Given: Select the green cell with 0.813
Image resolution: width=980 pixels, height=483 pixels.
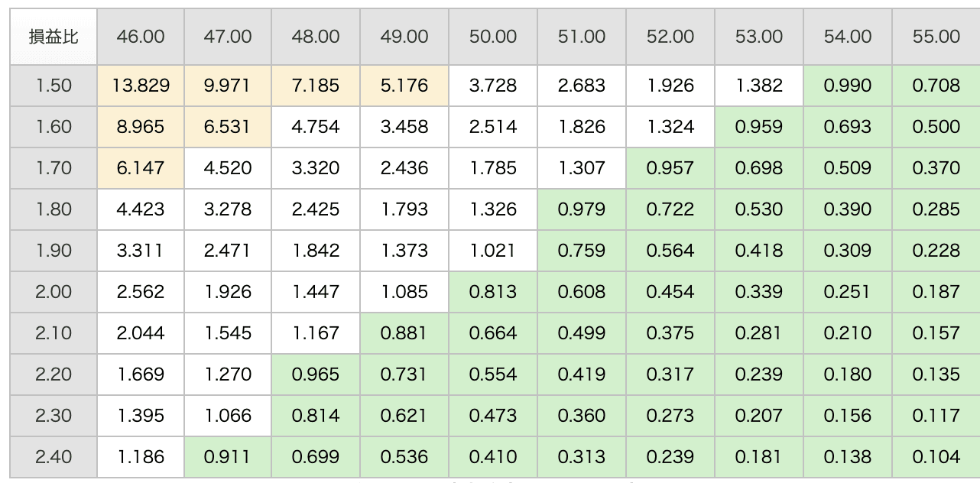Looking at the screenshot, I should pyautogui.click(x=493, y=292).
